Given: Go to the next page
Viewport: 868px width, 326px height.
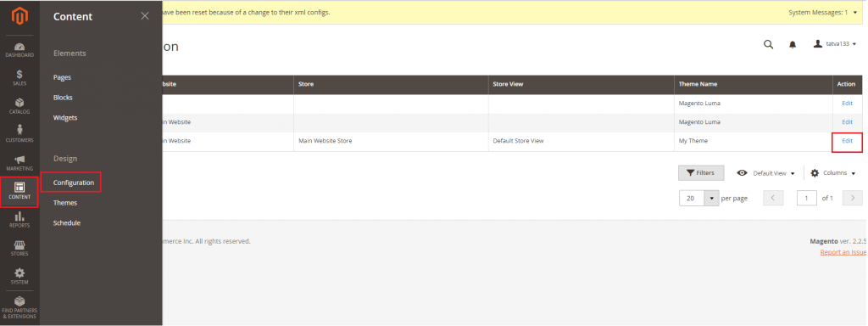Looking at the screenshot, I should click(853, 198).
